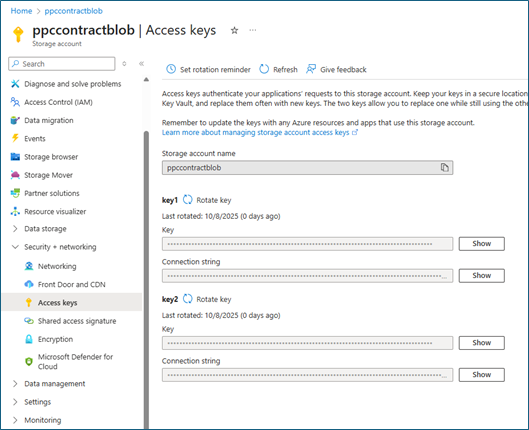Open Storage browser label in sidebar
Screen dimensions: 529x430
coord(51,156)
